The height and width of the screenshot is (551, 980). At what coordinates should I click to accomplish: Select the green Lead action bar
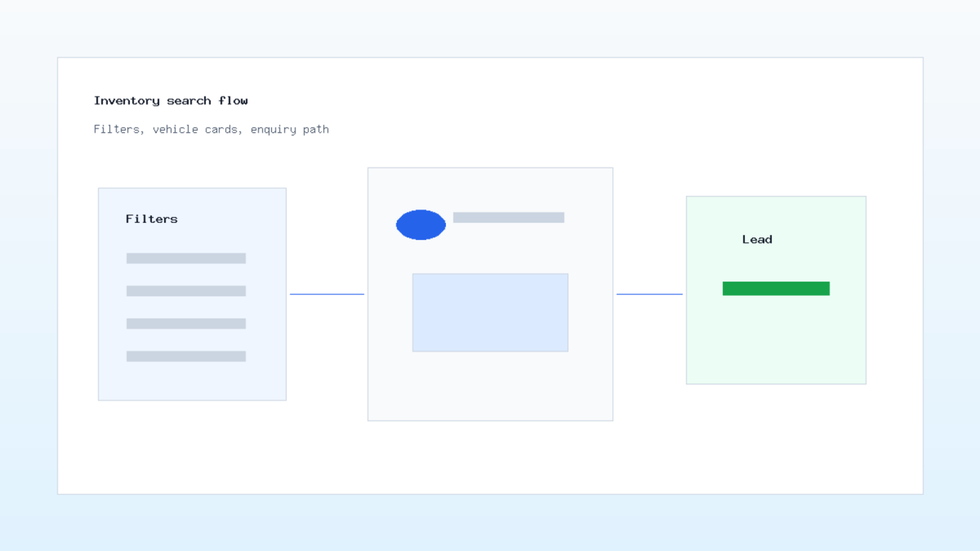tap(776, 288)
